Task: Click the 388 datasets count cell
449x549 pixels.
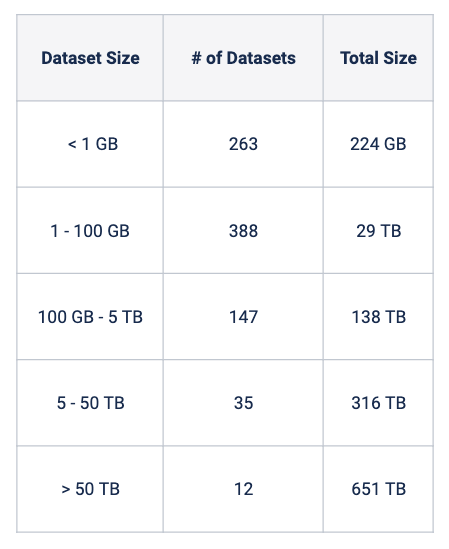Action: click(x=243, y=230)
